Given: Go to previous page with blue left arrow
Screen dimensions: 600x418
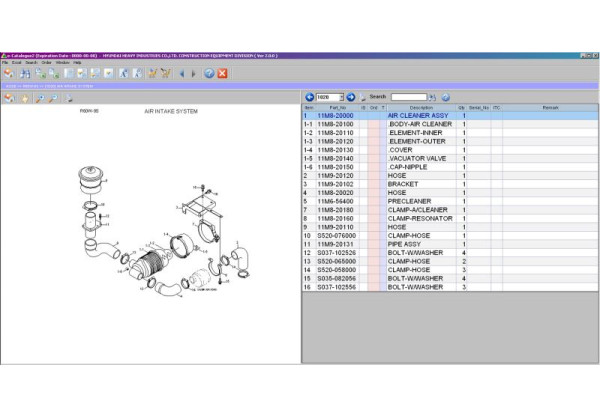Looking at the screenshot, I should pos(310,97).
